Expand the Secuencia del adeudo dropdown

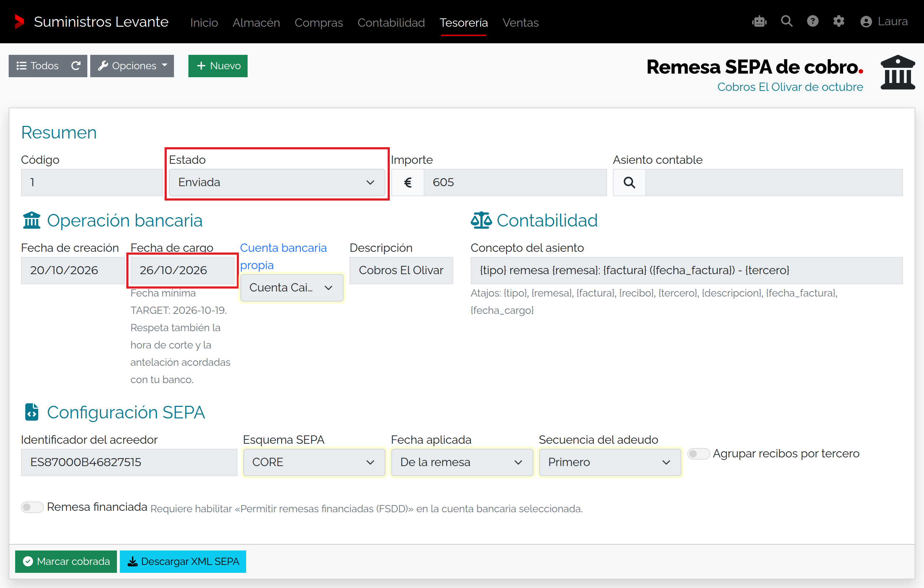point(610,462)
